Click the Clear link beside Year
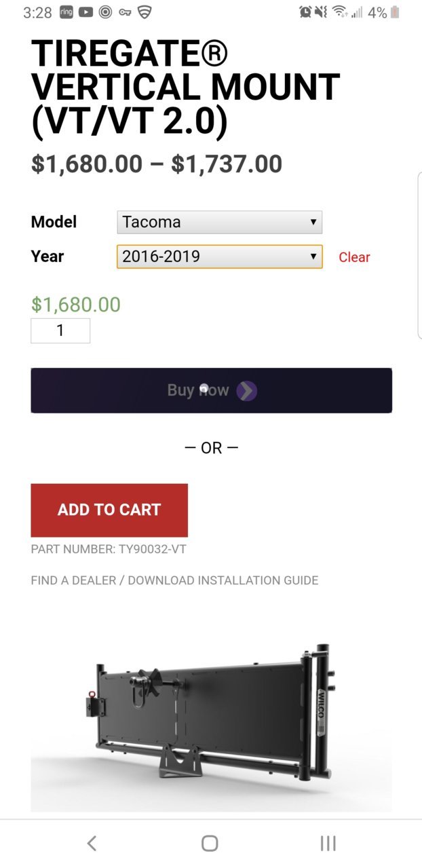Screen dimensions: 422x868 tap(354, 257)
